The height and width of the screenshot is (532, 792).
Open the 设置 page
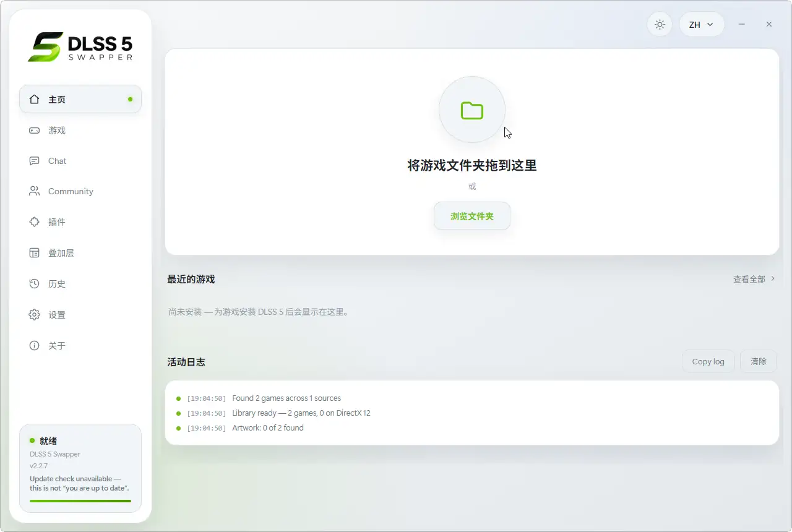tap(80, 315)
